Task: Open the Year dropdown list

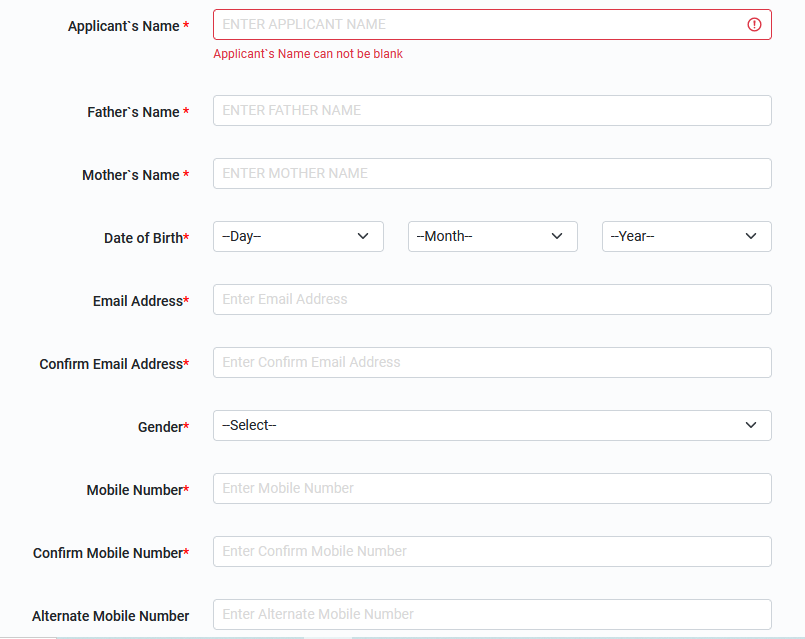Action: (686, 237)
